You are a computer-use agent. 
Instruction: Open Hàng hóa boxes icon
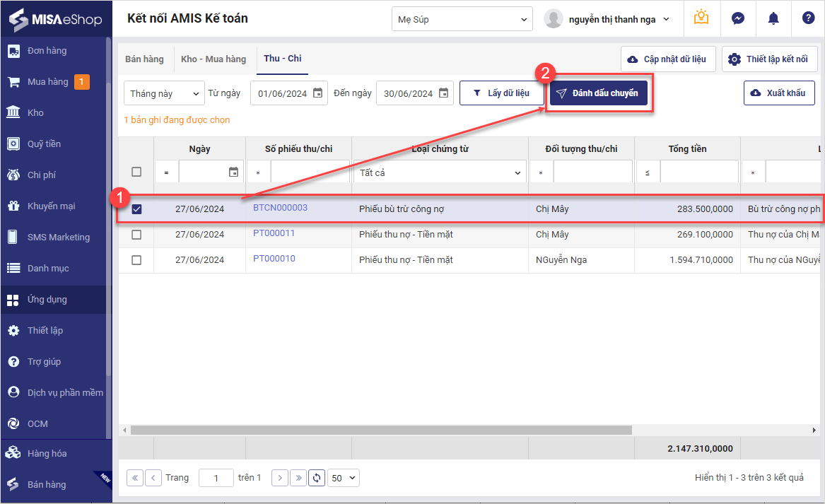pos(13,453)
